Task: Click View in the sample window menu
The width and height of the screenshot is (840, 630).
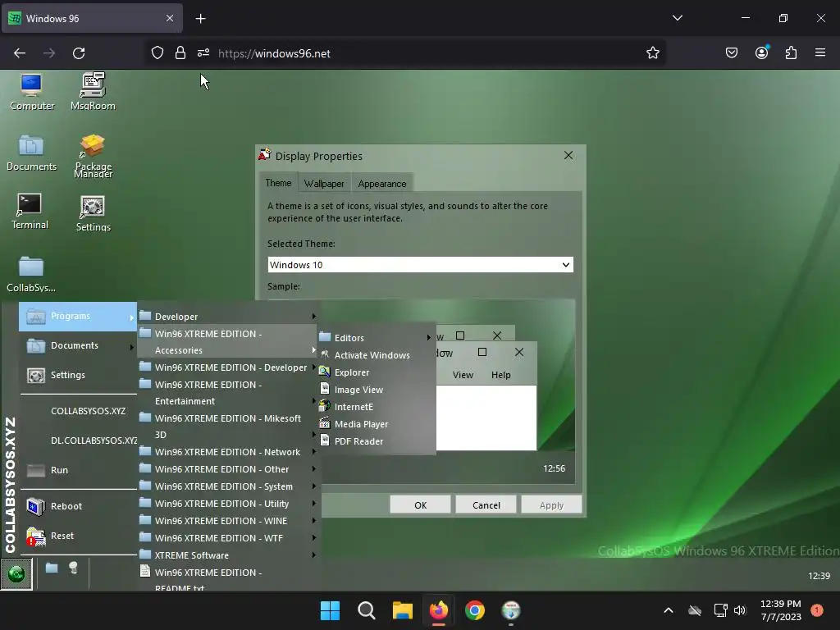Action: click(463, 375)
